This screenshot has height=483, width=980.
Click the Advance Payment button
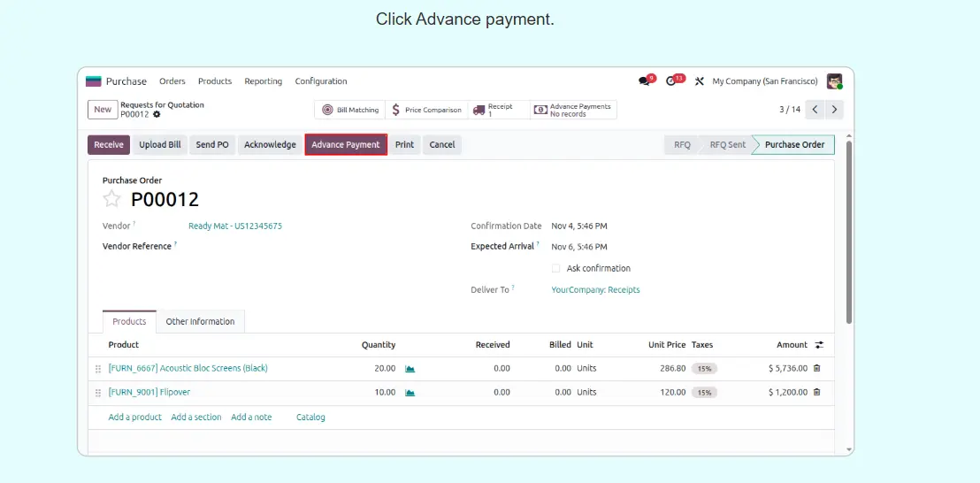[x=346, y=145]
